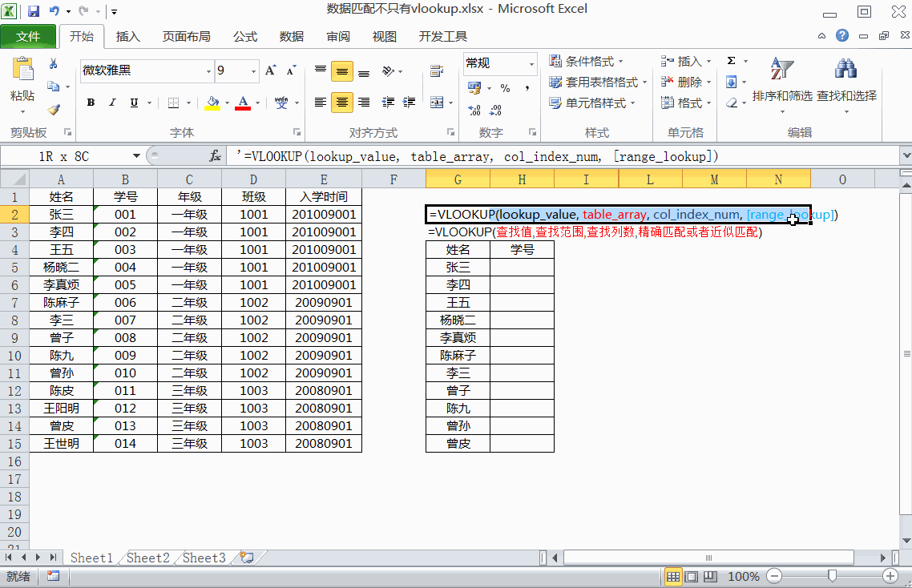Click the Decrease Decimal icon

(x=496, y=110)
